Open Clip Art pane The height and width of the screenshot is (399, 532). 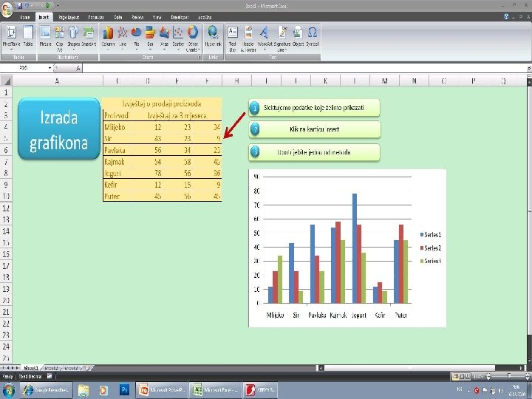tap(59, 38)
